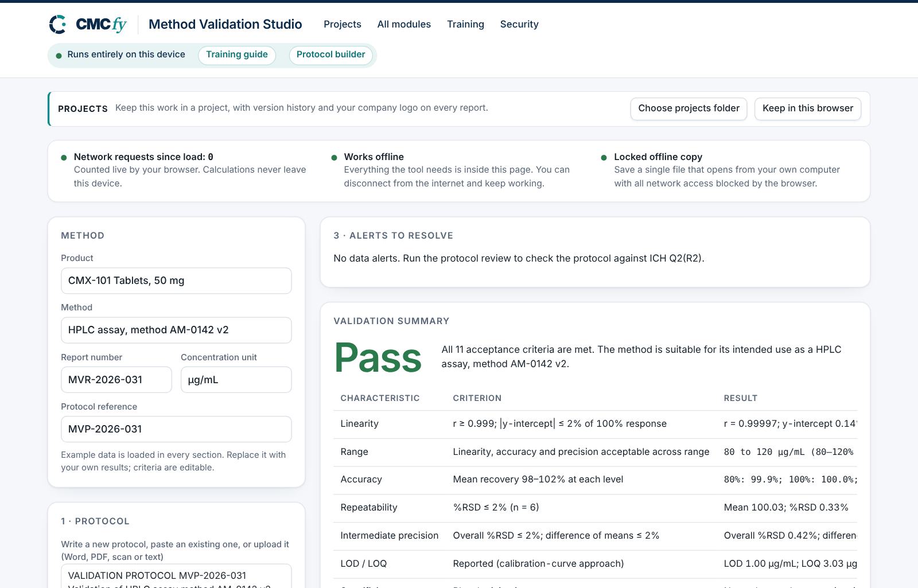918x588 pixels.
Task: Click the Product input field
Action: pyautogui.click(x=176, y=281)
